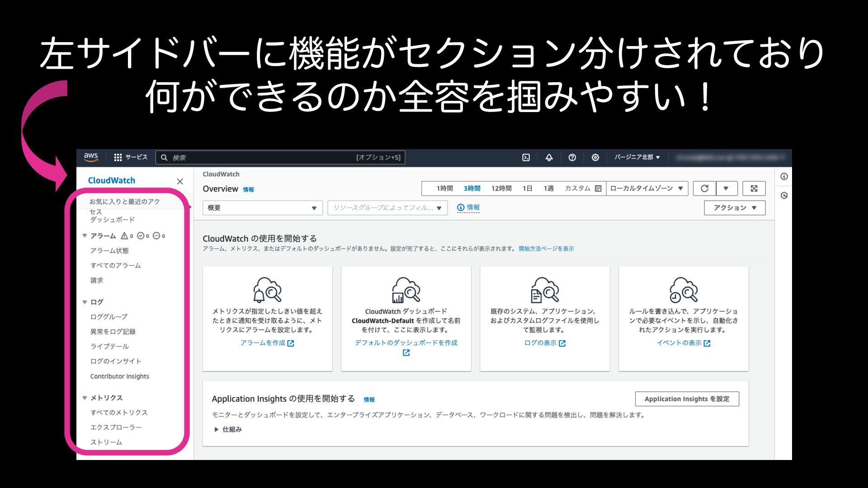Select the 1週 time range option
868x488 pixels.
pos(548,188)
